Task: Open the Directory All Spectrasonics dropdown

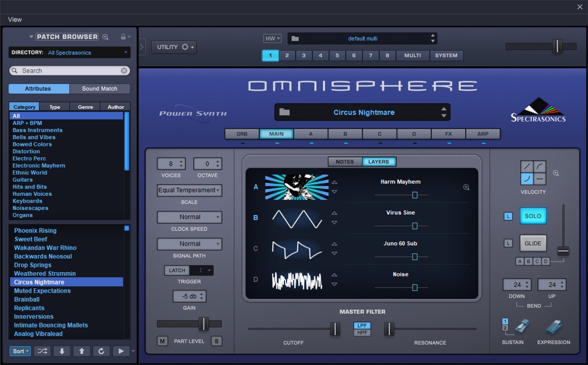Action: 69,53
